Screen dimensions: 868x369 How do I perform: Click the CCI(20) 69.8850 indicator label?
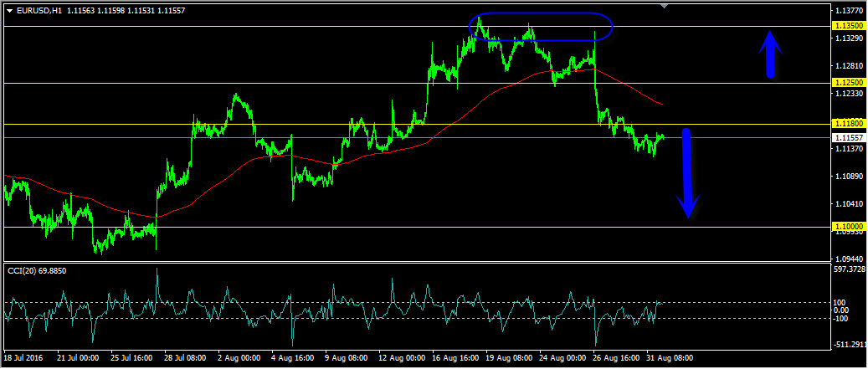pyautogui.click(x=35, y=270)
